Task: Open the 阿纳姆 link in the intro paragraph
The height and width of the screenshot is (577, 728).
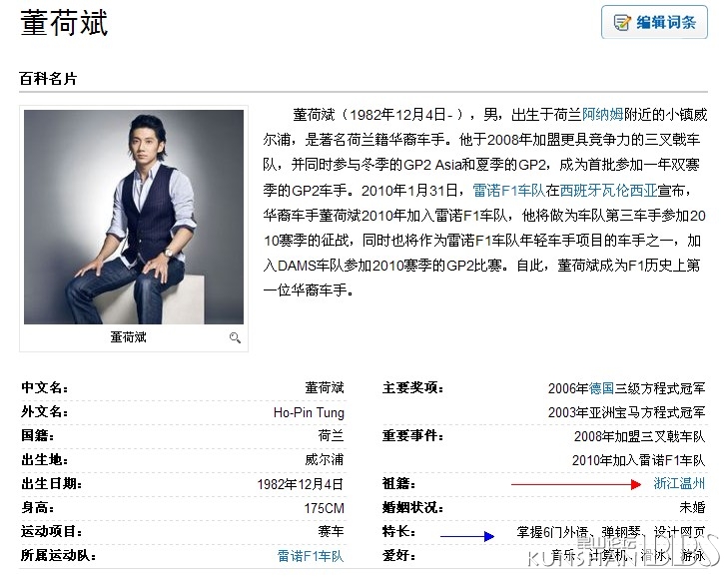Action: tap(602, 114)
